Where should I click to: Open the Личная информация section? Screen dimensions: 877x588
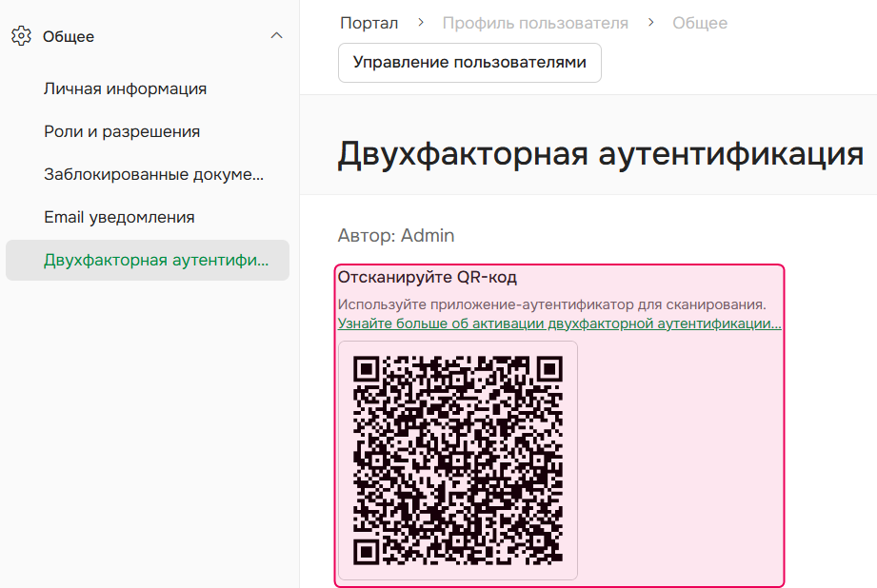(x=125, y=88)
